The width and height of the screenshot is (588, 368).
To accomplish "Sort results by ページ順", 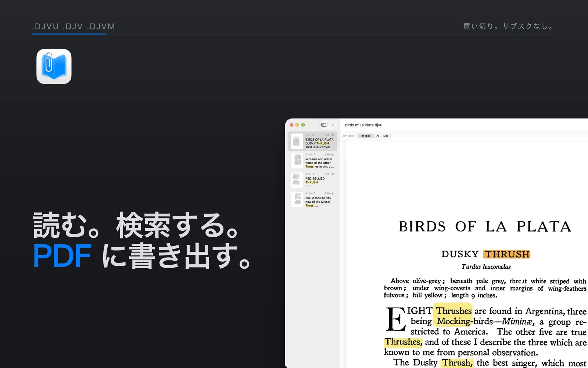I will (x=382, y=136).
